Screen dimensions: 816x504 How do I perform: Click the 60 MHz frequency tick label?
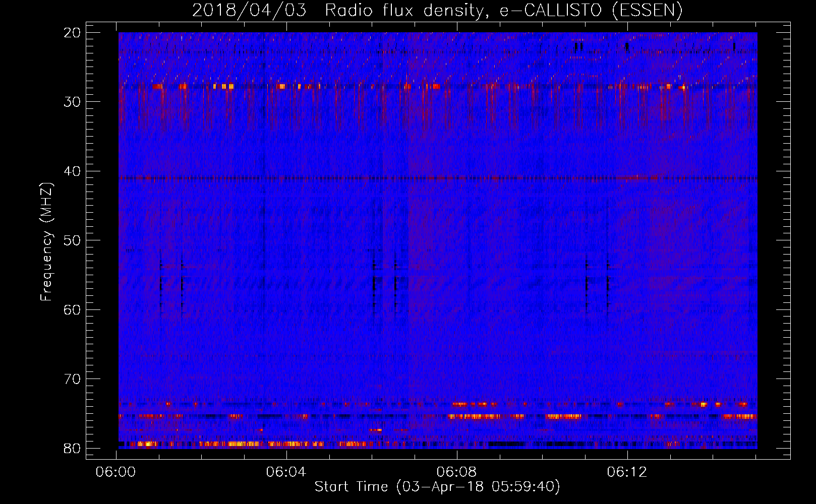pos(73,309)
